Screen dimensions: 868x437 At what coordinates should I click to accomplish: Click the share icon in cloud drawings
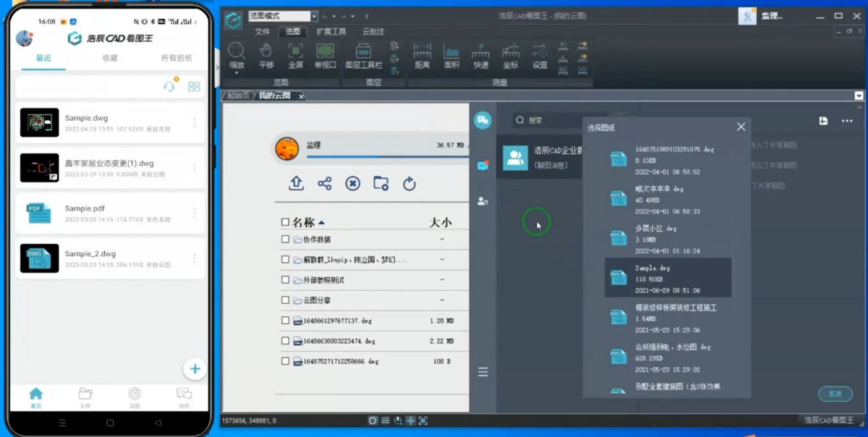[325, 184]
